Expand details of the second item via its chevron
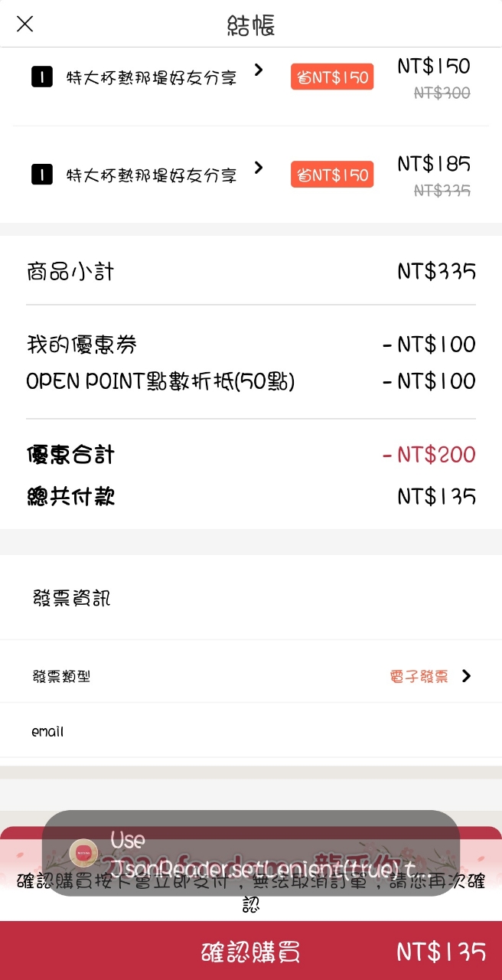The height and width of the screenshot is (980, 502). point(259,168)
